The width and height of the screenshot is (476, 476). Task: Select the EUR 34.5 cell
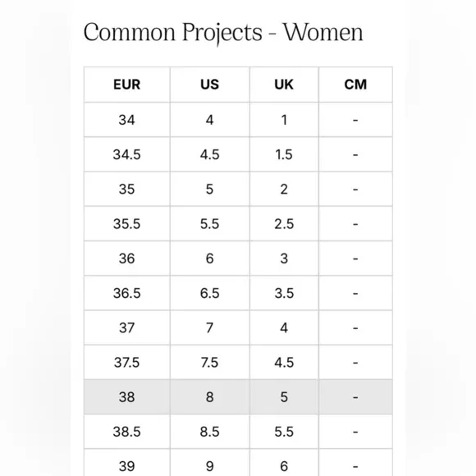point(127,154)
